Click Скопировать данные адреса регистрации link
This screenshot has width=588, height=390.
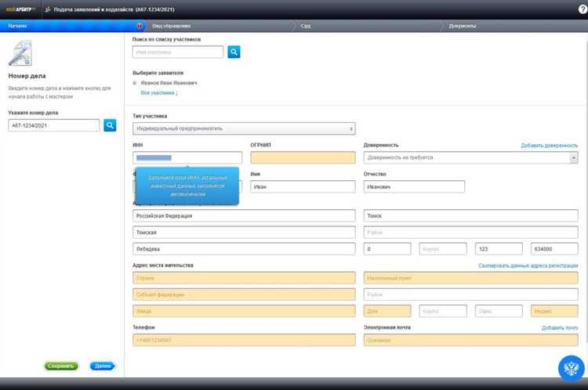[x=528, y=265]
